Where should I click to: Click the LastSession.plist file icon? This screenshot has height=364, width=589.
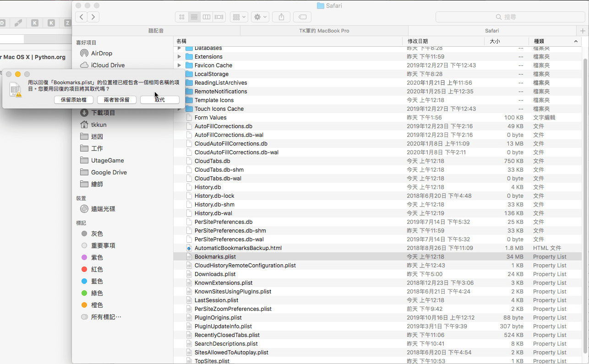coord(189,300)
